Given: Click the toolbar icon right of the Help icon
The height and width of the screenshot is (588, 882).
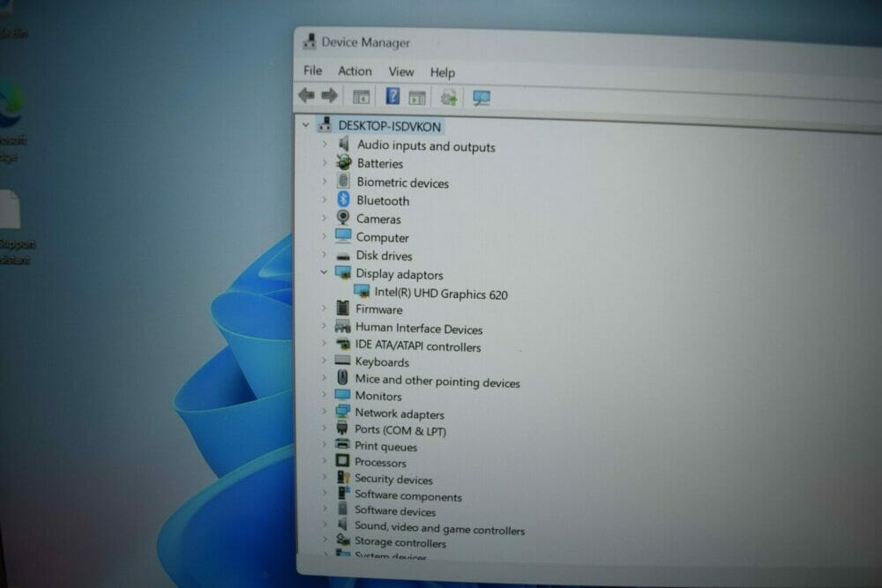Looking at the screenshot, I should click(x=417, y=97).
